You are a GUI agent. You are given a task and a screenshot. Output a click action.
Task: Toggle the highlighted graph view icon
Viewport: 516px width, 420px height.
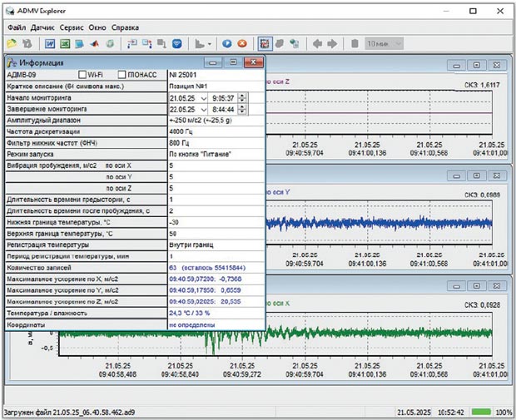tap(265, 43)
